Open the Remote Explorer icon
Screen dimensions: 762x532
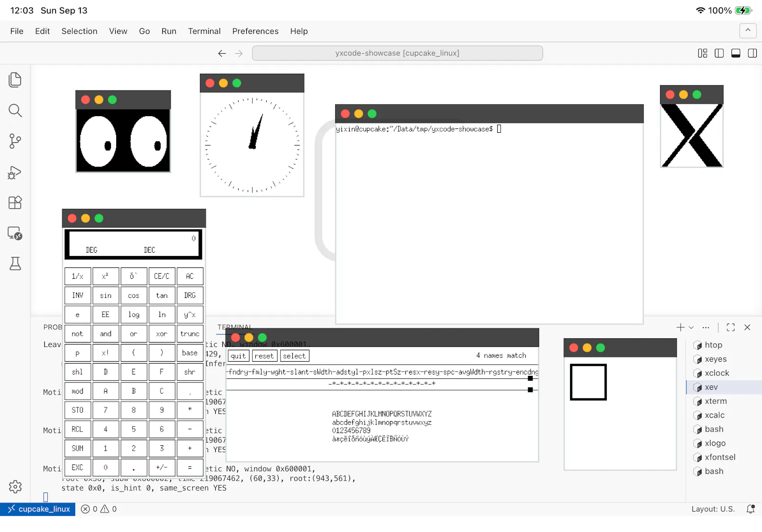(15, 233)
